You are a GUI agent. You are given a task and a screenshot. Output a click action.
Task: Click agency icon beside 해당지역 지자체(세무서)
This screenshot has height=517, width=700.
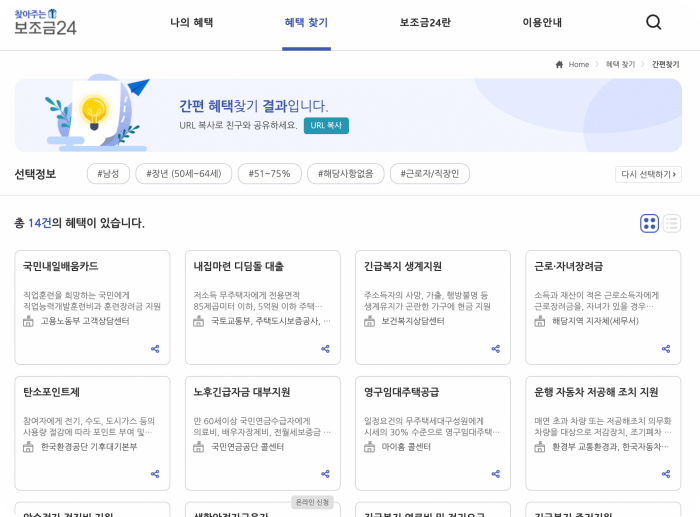coord(540,321)
